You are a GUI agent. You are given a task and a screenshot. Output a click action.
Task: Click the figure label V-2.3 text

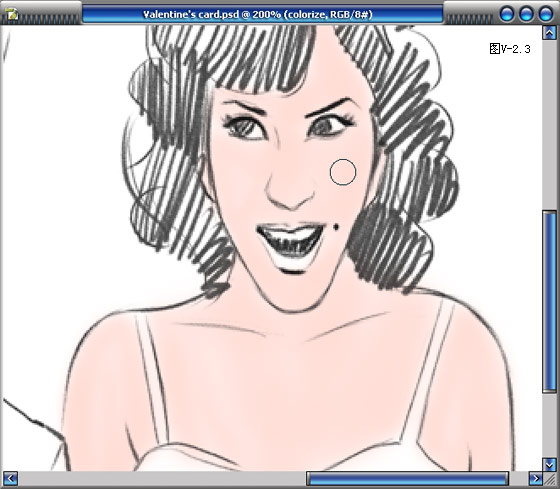[510, 49]
